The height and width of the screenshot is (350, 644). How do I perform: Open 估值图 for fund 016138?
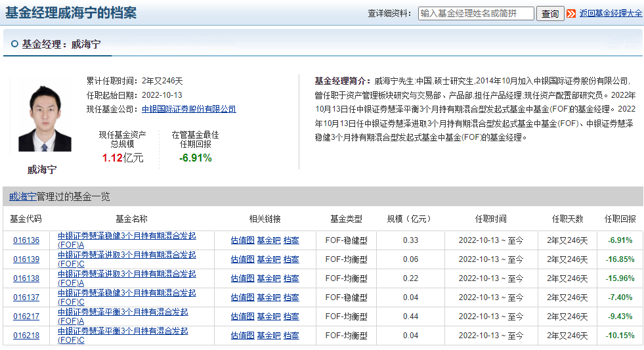(242, 278)
